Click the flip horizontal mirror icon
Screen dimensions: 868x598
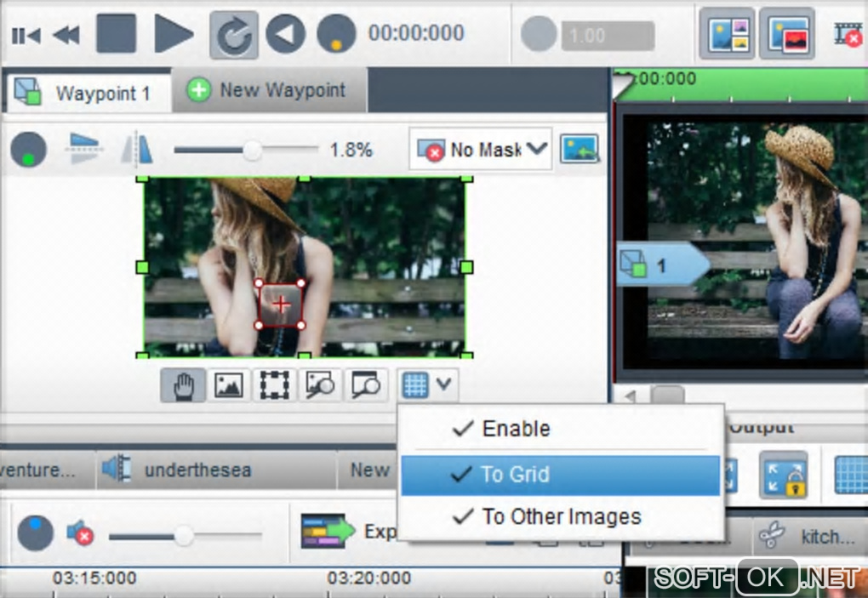pos(137,149)
